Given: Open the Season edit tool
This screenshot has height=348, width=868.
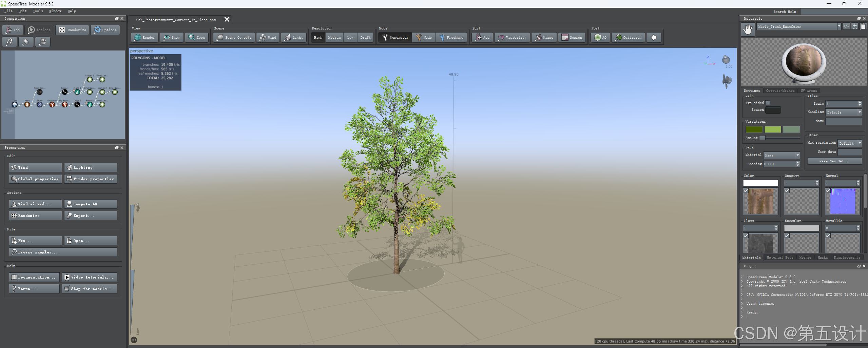Looking at the screenshot, I should point(572,37).
